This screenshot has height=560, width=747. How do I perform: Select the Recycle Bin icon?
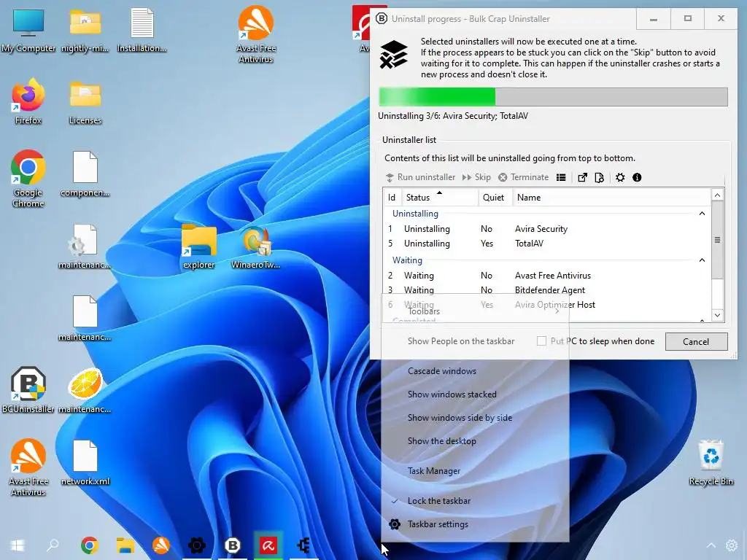(x=711, y=463)
